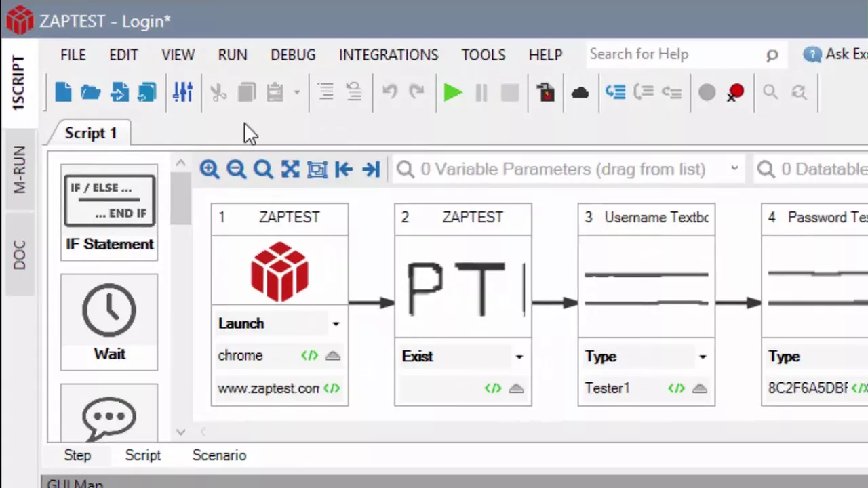868x488 pixels.
Task: Open the TOOLS menu
Action: 484,55
